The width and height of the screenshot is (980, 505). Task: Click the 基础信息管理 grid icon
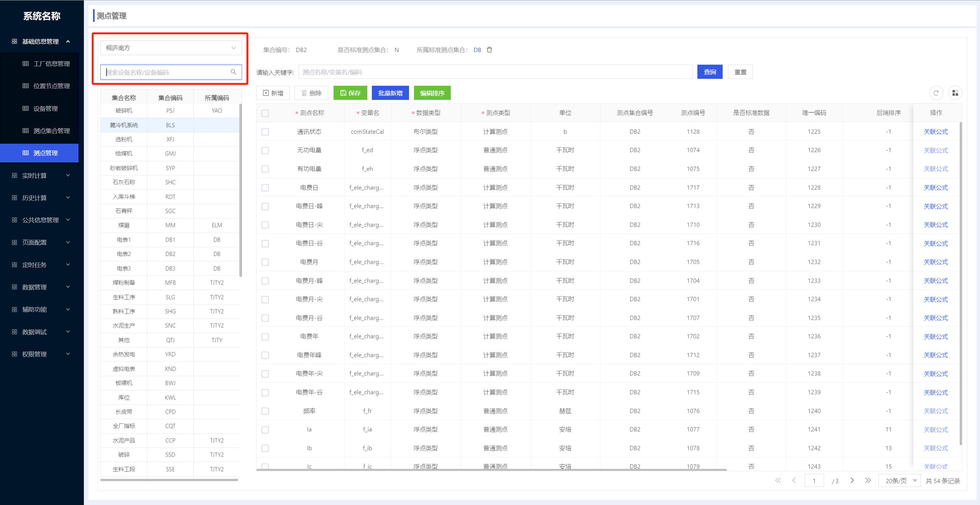tap(15, 41)
